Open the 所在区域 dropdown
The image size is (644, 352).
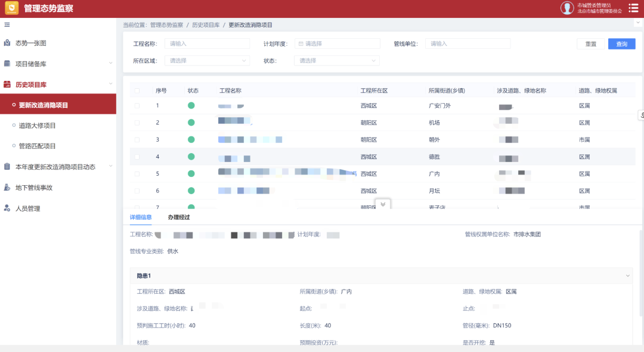(207, 61)
